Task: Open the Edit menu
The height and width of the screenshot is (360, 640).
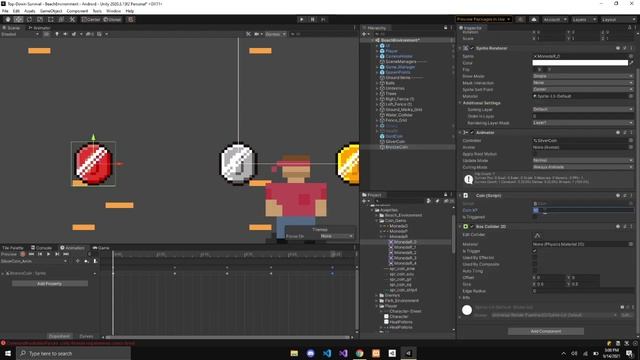Action: pos(16,11)
